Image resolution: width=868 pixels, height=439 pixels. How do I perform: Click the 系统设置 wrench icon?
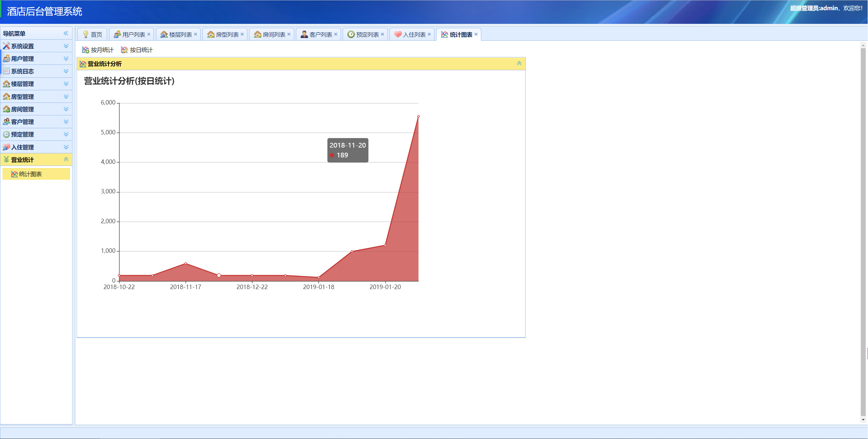[6, 46]
